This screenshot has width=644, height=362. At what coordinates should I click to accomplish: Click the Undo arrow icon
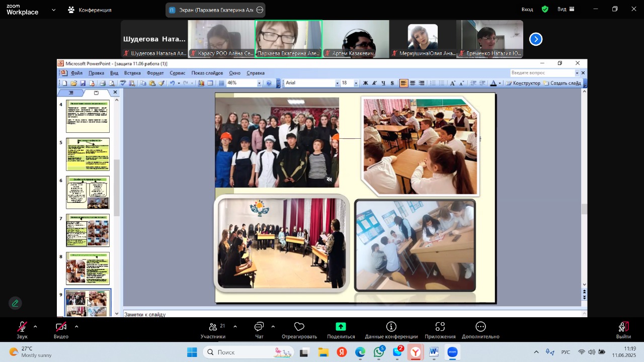[172, 83]
